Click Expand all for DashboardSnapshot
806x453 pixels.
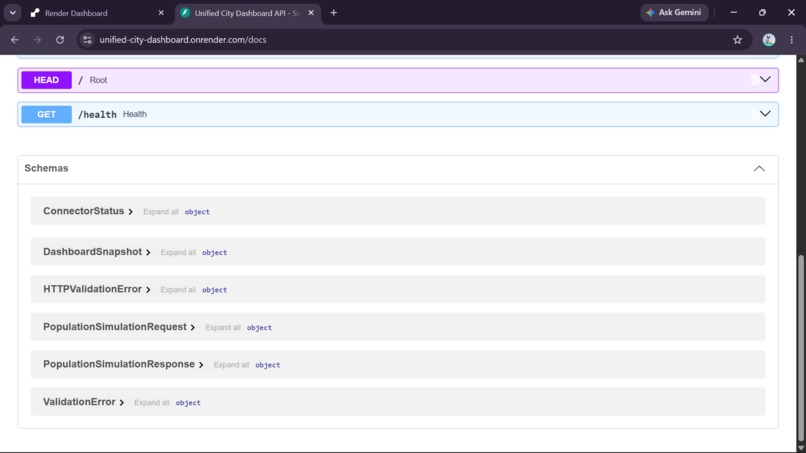178,252
